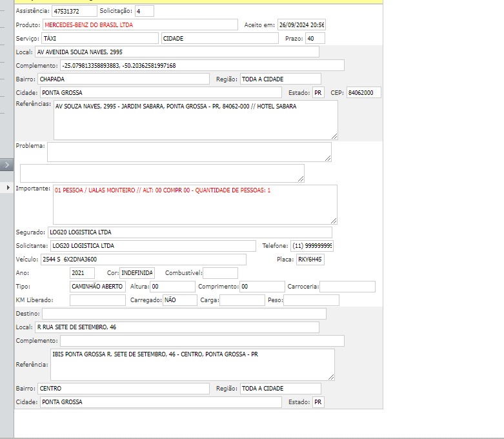Click the Estado field next to CEP
Screen dimensions: 504x439
[318, 92]
